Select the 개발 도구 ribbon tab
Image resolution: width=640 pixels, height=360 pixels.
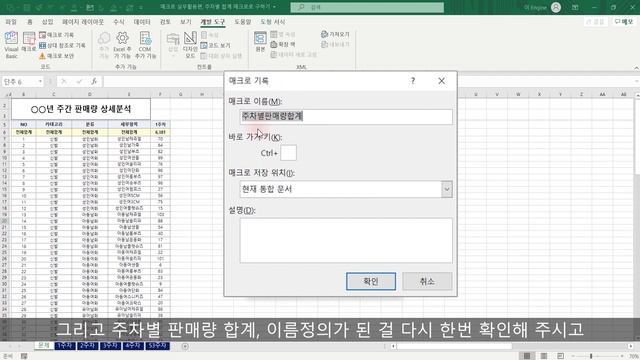[x=213, y=22]
